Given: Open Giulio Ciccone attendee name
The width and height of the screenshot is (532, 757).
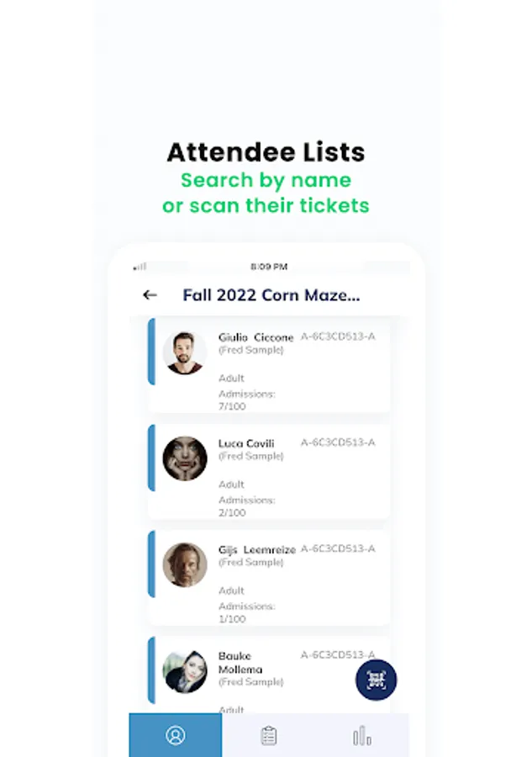Looking at the screenshot, I should coord(255,337).
